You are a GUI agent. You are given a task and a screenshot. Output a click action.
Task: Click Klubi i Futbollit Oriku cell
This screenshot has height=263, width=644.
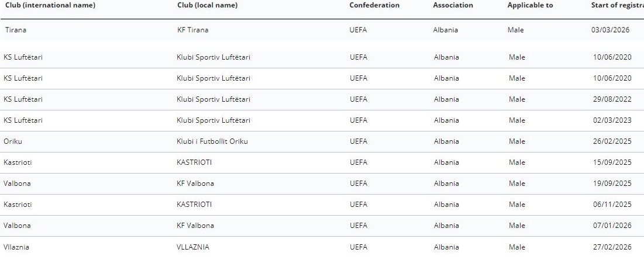(x=212, y=141)
